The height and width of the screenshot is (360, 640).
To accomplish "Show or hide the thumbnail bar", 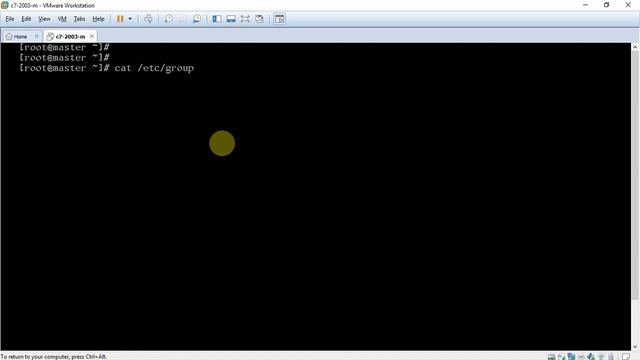I will 231,19.
